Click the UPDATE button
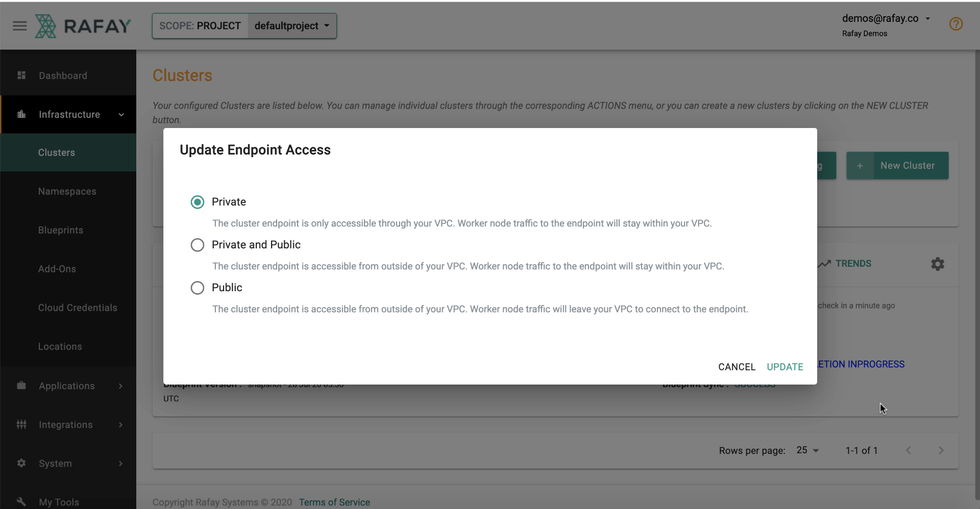 (x=785, y=367)
